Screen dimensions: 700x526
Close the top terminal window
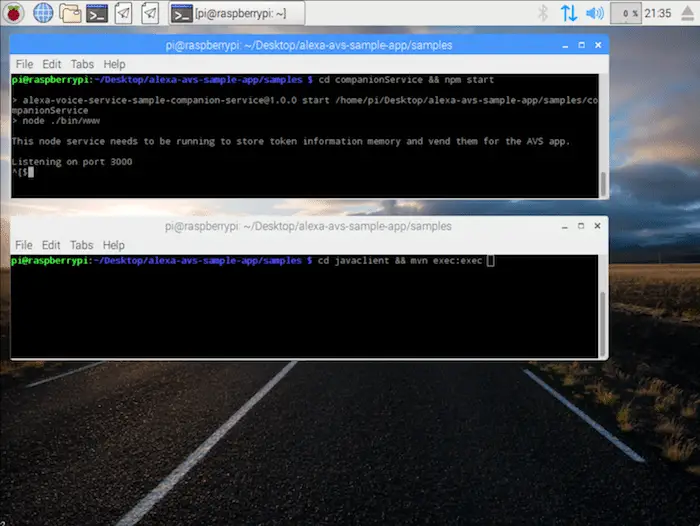coord(598,45)
